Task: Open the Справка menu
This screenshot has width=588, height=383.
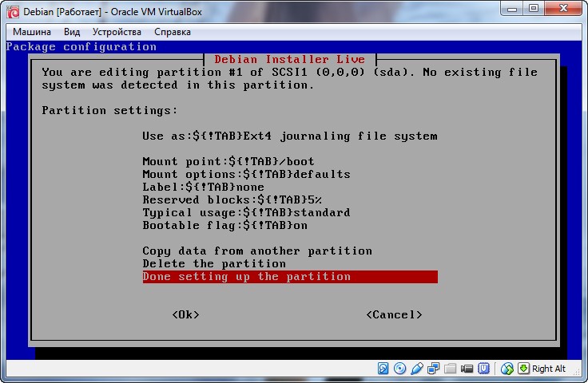Action: coord(173,32)
